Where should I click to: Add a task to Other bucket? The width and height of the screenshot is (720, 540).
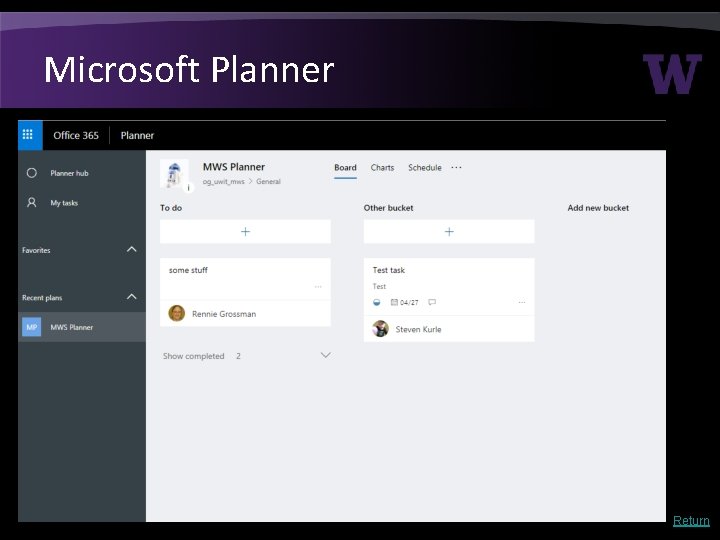pyautogui.click(x=449, y=231)
